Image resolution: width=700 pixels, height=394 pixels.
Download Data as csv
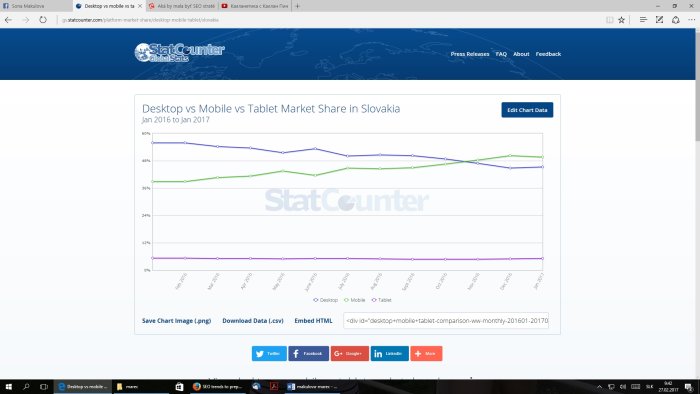click(x=253, y=320)
